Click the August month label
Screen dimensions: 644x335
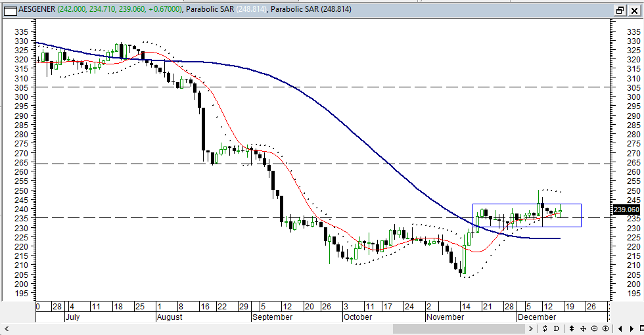pos(170,317)
